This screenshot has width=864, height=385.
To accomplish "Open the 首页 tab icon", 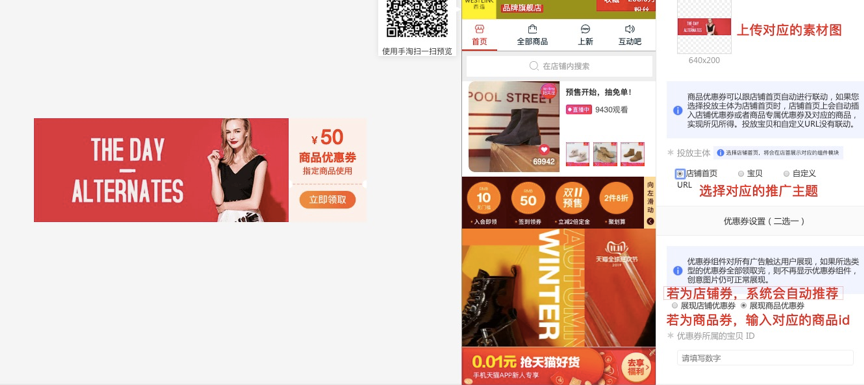I will point(479,29).
